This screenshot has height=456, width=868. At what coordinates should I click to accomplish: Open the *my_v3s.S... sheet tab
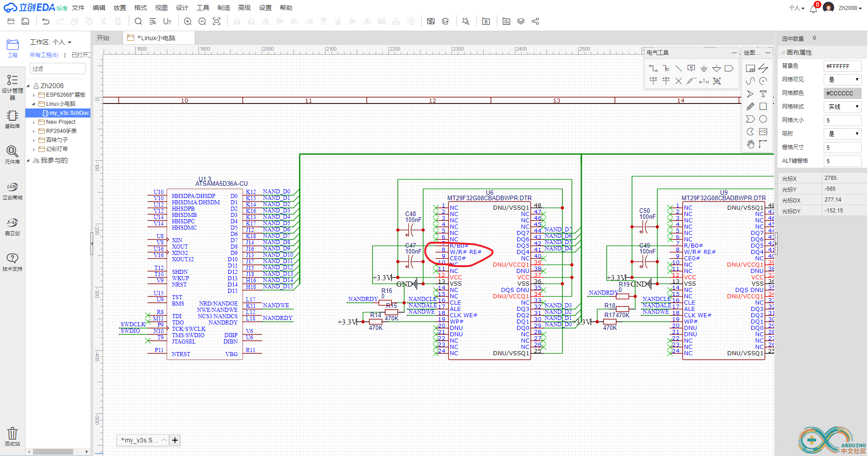click(142, 440)
